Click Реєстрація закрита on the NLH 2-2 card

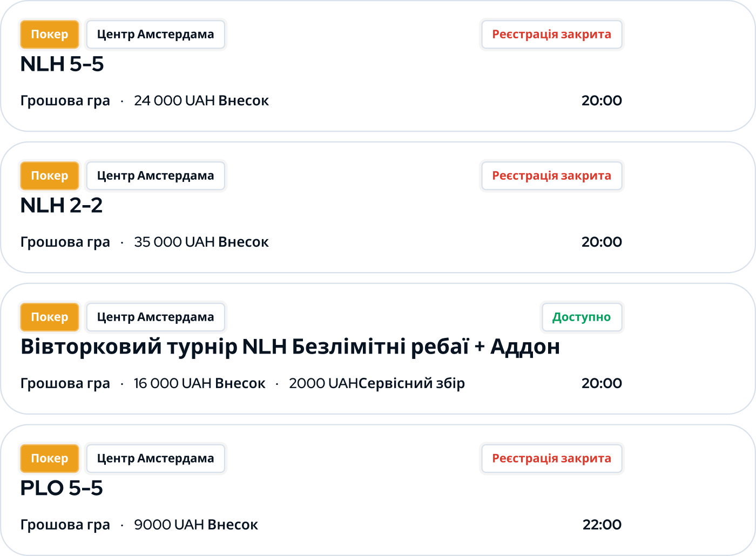pos(551,175)
